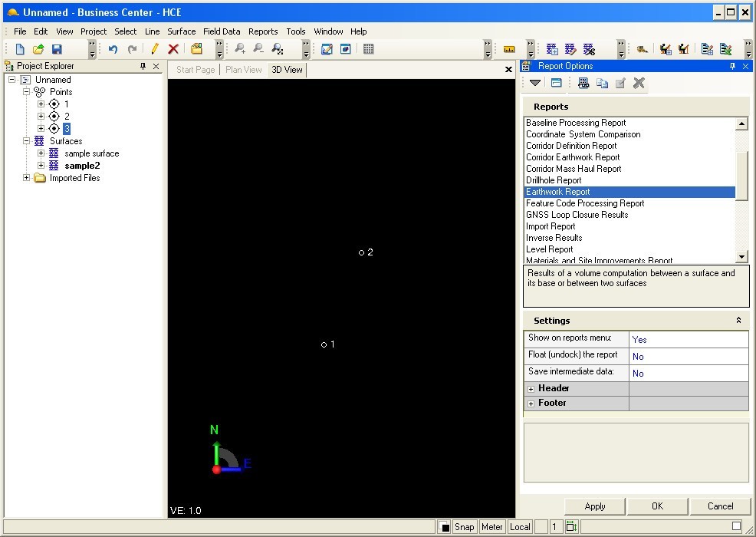
Task: Pin the Report Options panel
Action: pos(732,66)
